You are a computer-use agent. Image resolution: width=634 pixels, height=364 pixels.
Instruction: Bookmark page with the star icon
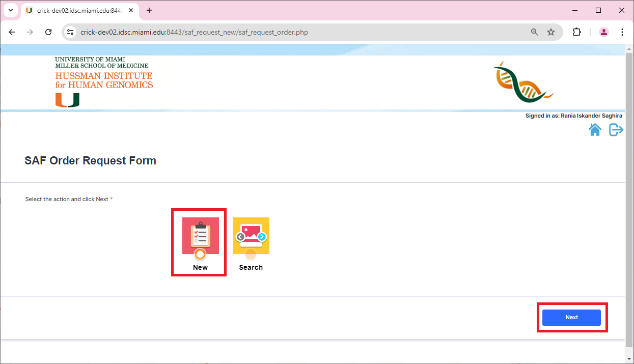tap(551, 32)
